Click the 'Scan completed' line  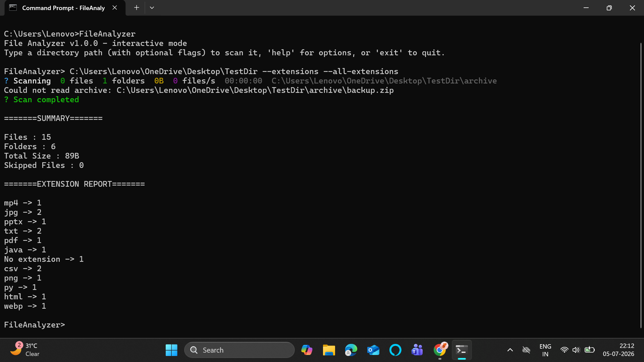pyautogui.click(x=42, y=100)
